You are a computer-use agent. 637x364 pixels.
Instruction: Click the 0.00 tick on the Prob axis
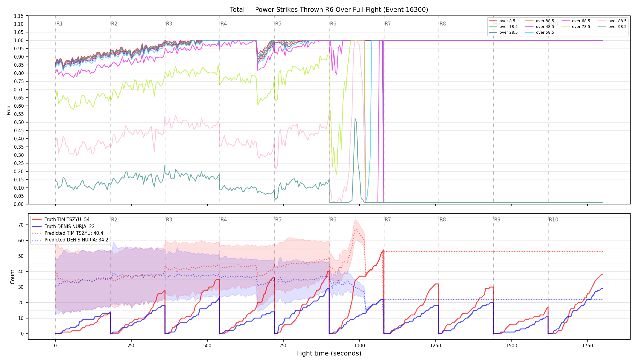pyautogui.click(x=19, y=204)
